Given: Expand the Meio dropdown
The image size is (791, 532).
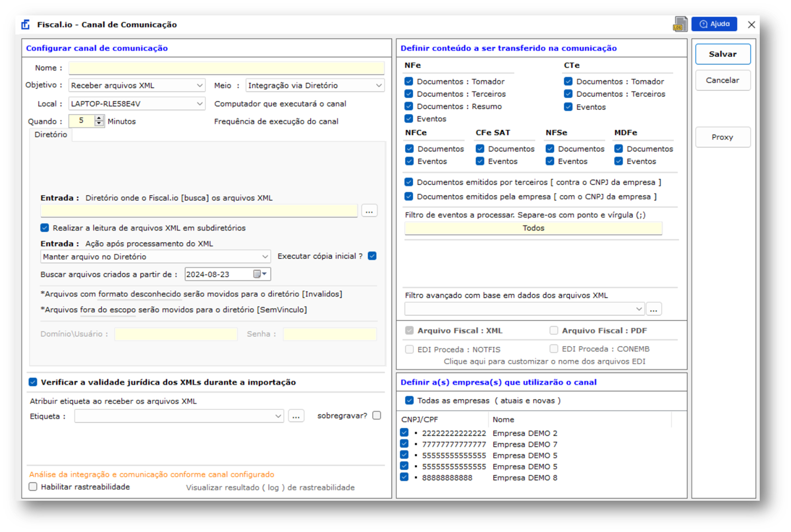Looking at the screenshot, I should (379, 86).
